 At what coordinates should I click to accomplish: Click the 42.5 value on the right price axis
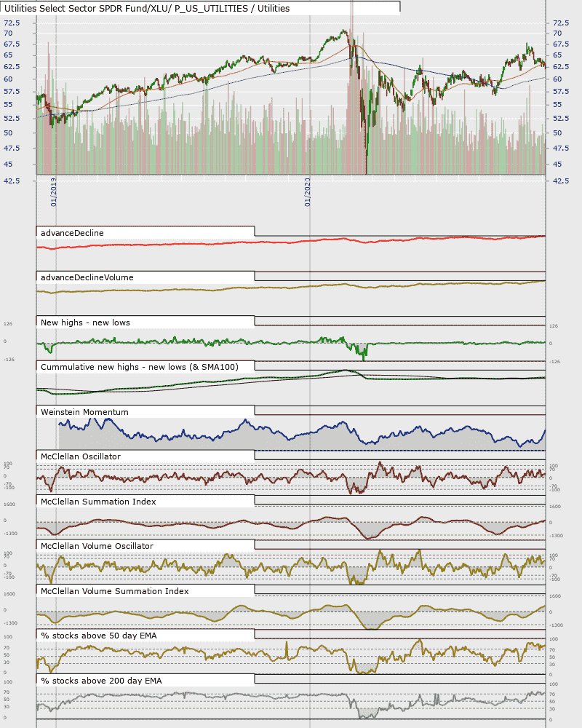coord(561,181)
